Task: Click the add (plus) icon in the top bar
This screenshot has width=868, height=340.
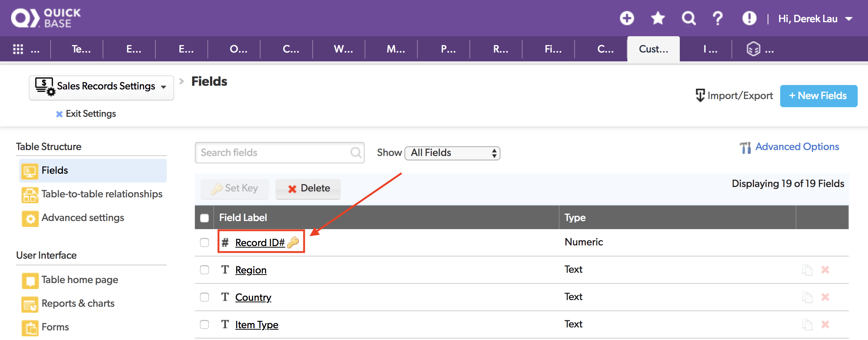Action: (x=627, y=18)
